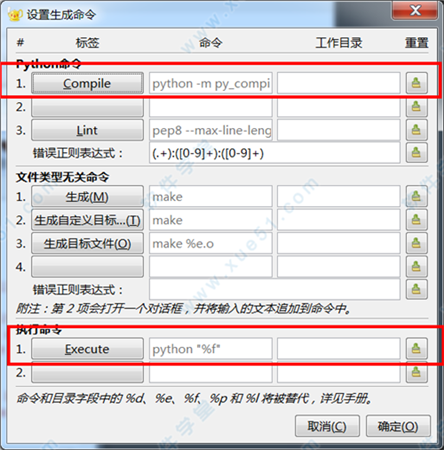The image size is (444, 450).
Task: Click the Lint label button
Action: coord(87,130)
